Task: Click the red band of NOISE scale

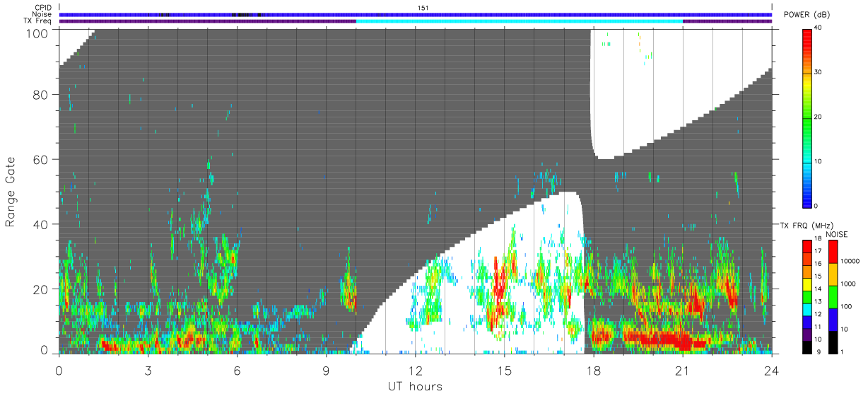Action: pos(833,251)
